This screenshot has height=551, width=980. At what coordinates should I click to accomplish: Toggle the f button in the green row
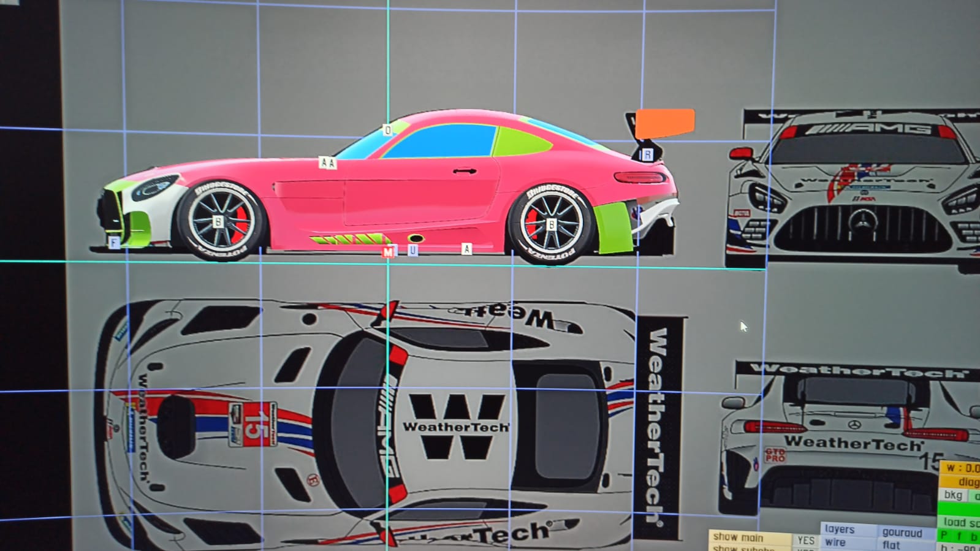[959, 536]
